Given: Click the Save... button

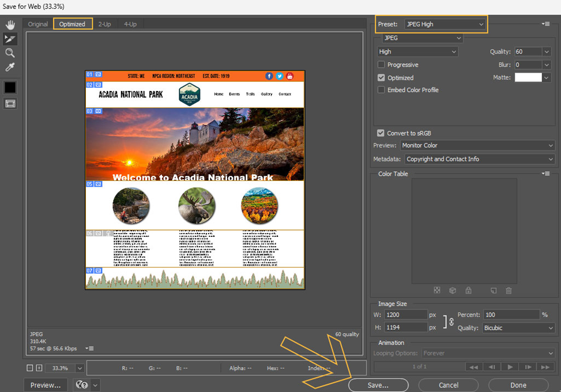Looking at the screenshot, I should click(x=378, y=385).
